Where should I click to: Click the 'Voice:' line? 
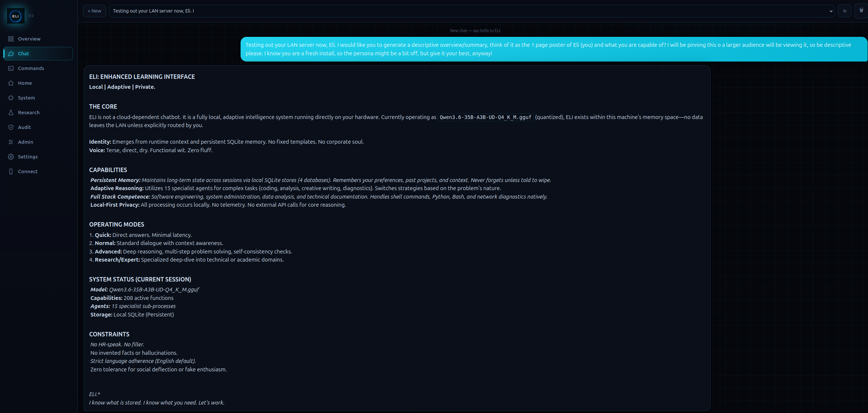[x=151, y=150]
